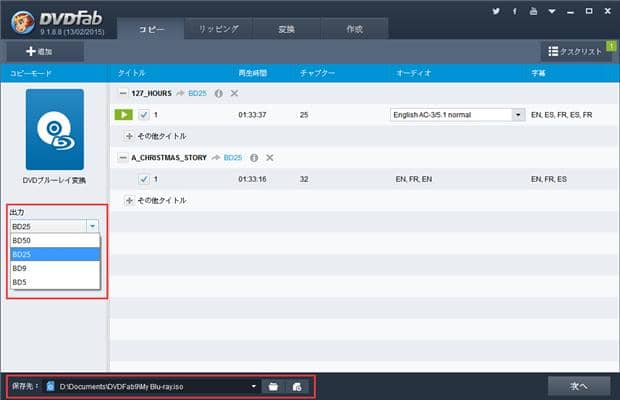
Task: Open the Twitter link icon
Action: click(496, 11)
